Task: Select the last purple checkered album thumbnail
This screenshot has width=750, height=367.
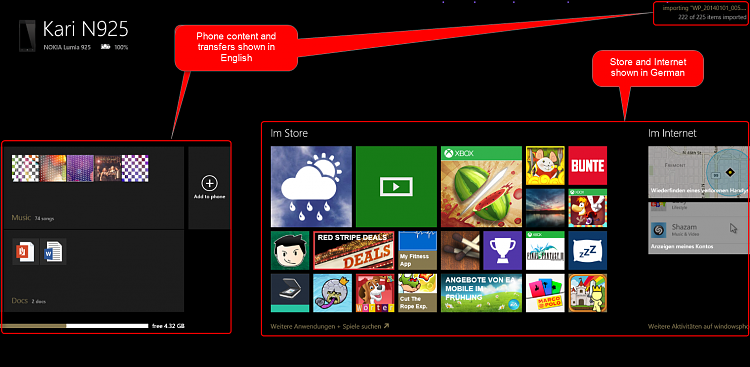Action: (x=135, y=168)
